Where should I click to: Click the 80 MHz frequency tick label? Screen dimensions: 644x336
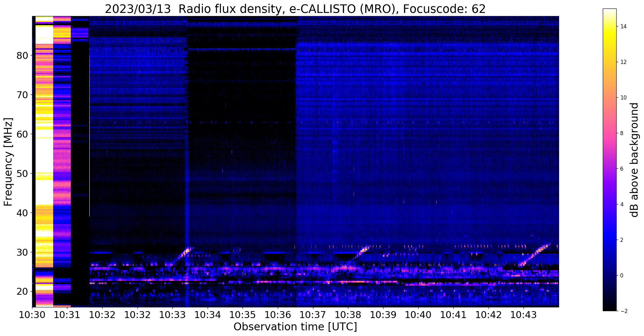coord(22,55)
